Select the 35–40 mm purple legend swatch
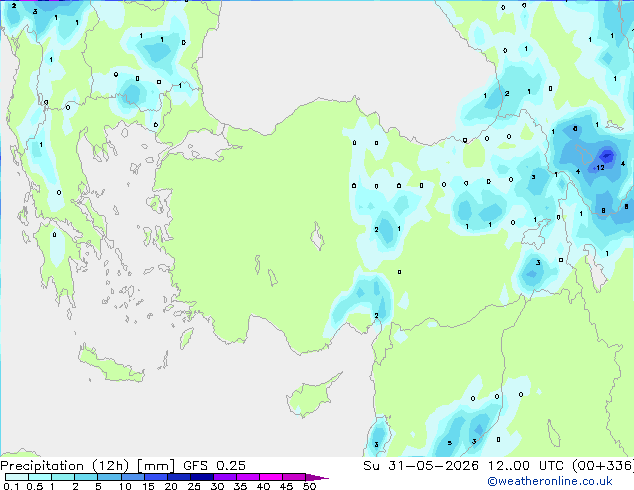The image size is (634, 490). [x=247, y=477]
